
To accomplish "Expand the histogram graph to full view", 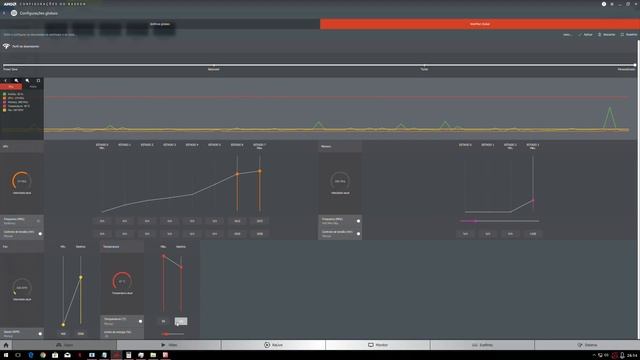I will [38, 80].
